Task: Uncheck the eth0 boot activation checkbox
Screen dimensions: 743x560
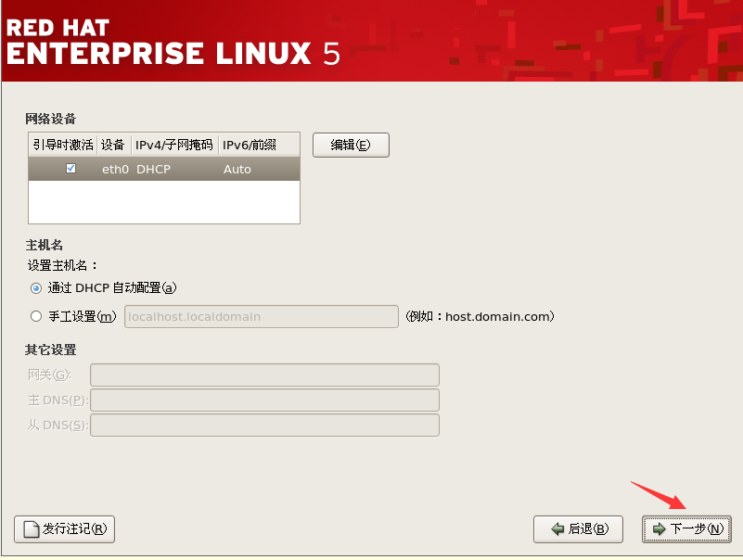Action: coord(71,169)
